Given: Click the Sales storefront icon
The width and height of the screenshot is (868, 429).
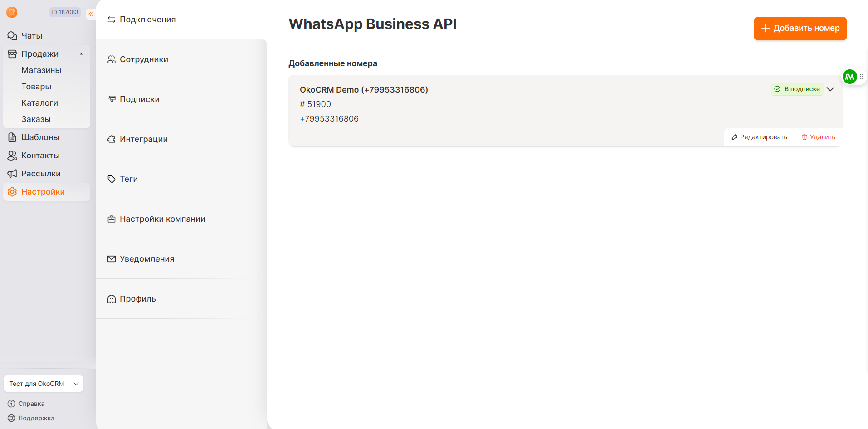Looking at the screenshot, I should 12,54.
